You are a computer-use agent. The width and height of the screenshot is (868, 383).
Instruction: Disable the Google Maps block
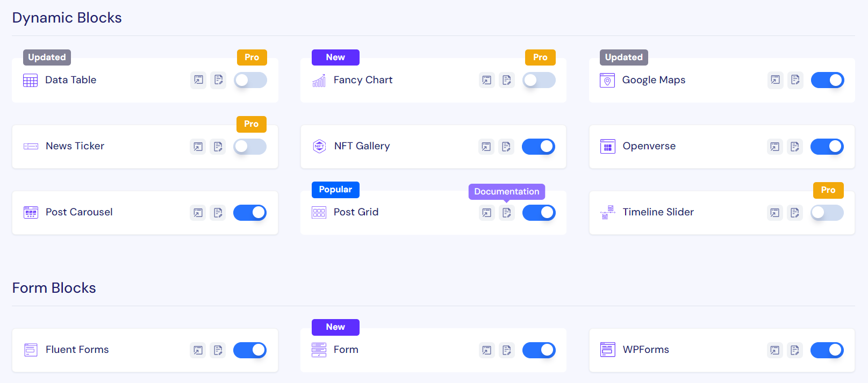pyautogui.click(x=827, y=80)
